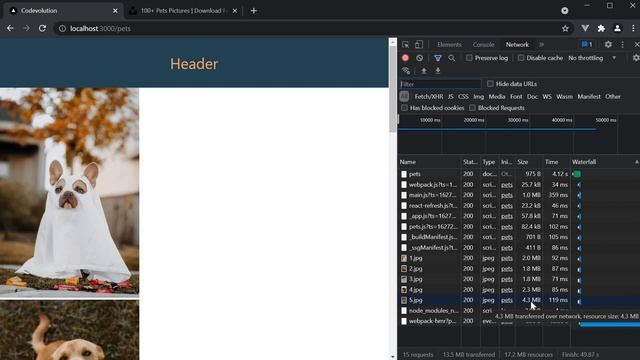The height and width of the screenshot is (360, 640).
Task: Bookmark this page with the star icon
Action: click(x=565, y=28)
